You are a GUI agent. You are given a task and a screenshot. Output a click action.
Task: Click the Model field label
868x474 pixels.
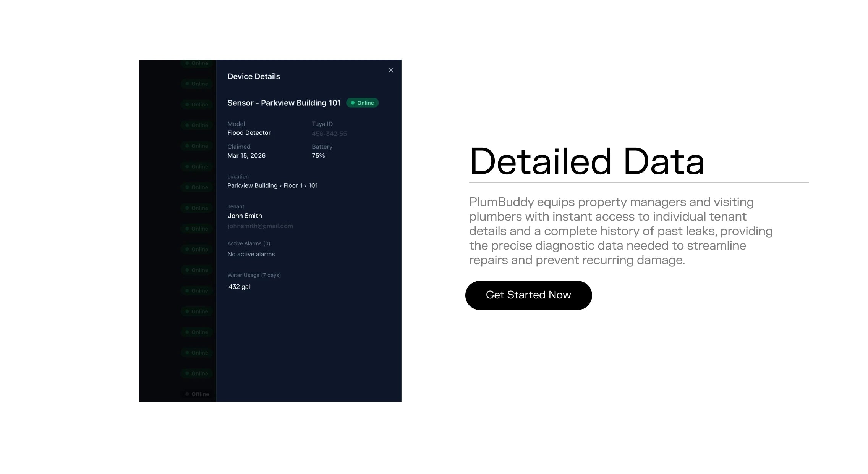click(236, 124)
